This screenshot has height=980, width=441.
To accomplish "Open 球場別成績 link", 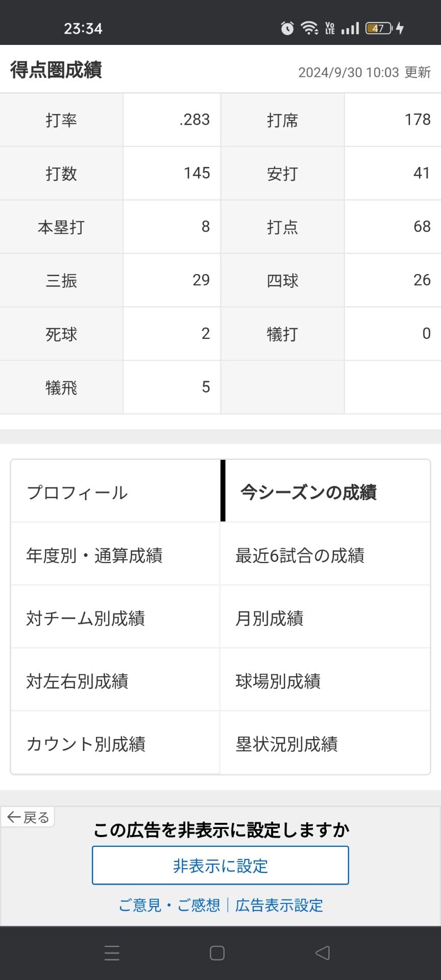I will pos(325,680).
